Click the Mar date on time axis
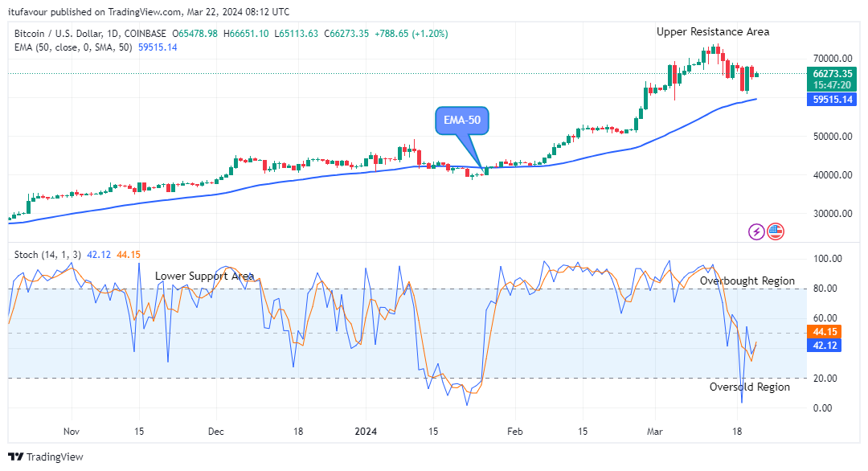868x471 pixels. click(x=655, y=431)
